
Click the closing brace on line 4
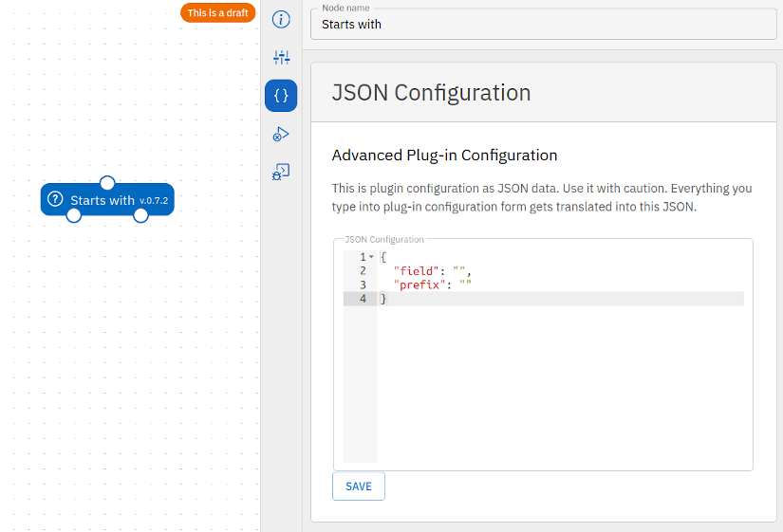(383, 299)
